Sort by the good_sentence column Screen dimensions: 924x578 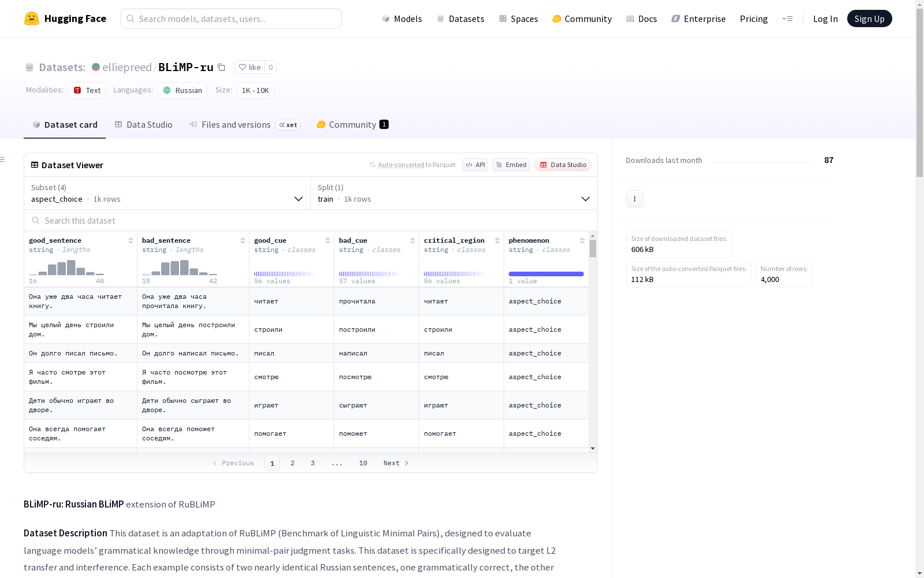(131, 240)
